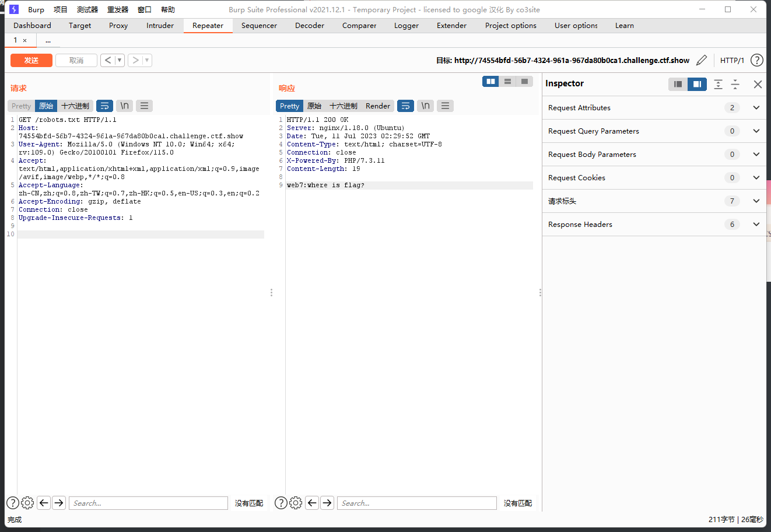The image size is (771, 532).
Task: Open response search settings gear
Action: pos(296,503)
